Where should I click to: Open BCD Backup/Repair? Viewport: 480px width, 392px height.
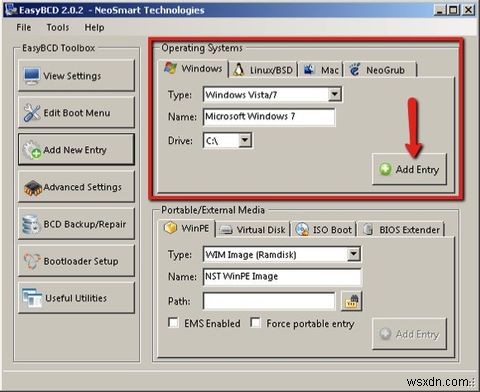(76, 224)
